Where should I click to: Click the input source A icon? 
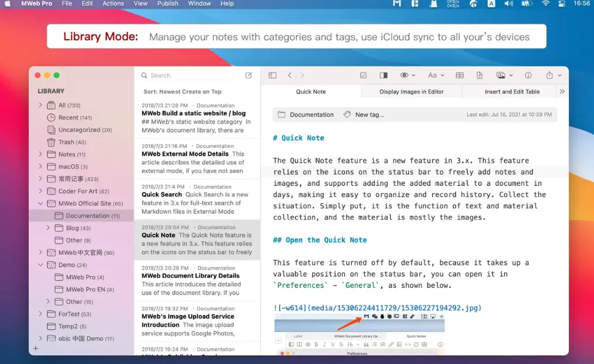491,4
